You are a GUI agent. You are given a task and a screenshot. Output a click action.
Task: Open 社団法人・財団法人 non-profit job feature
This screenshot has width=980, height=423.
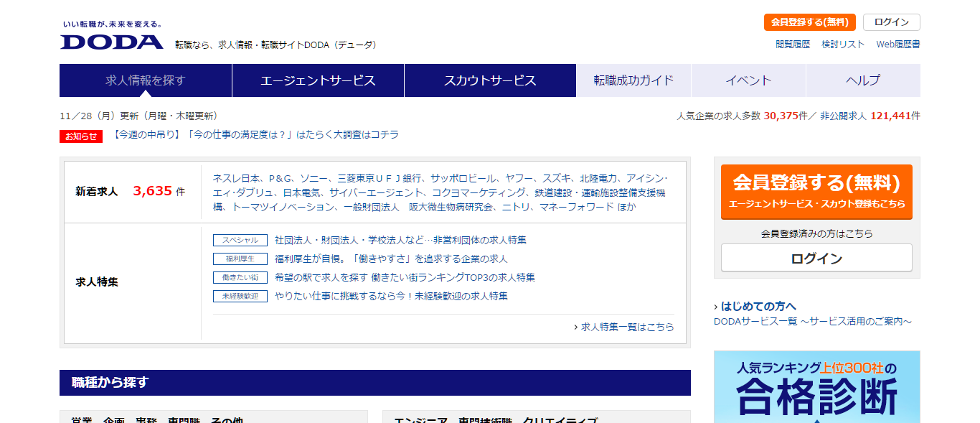pyautogui.click(x=400, y=240)
